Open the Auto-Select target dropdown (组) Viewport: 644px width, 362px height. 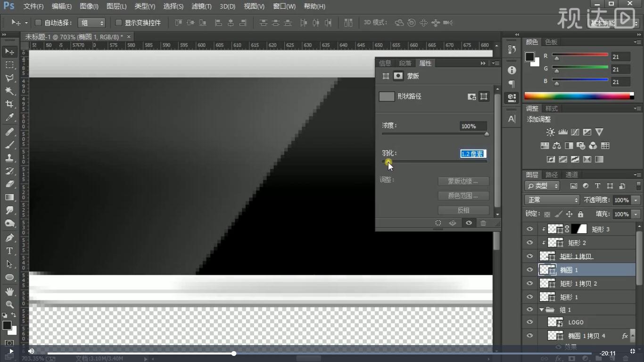click(x=91, y=23)
